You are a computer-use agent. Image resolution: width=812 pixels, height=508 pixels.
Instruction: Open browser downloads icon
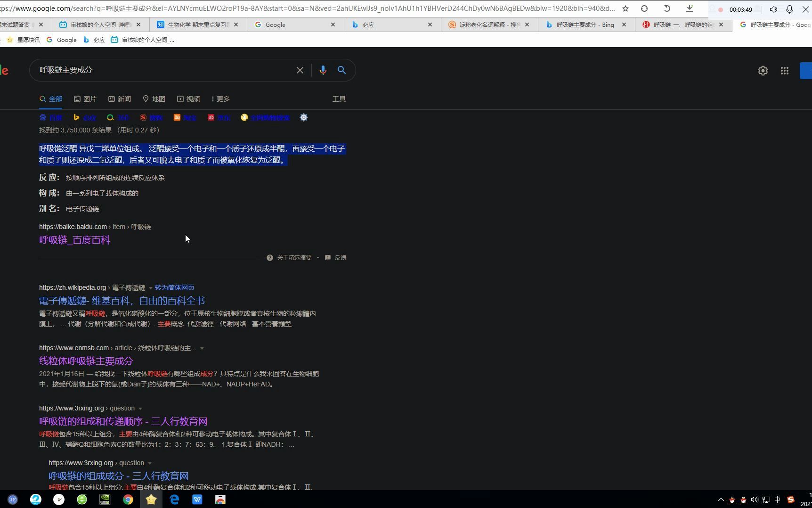pyautogui.click(x=690, y=8)
